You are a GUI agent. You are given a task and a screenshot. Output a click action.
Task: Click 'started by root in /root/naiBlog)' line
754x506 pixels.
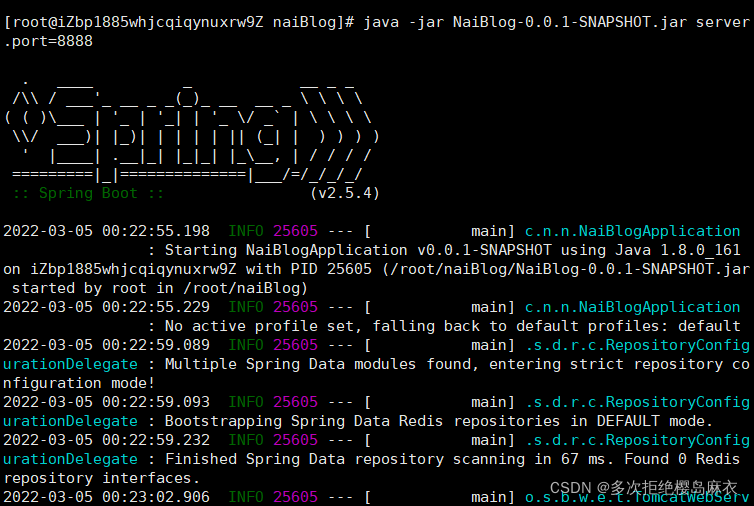click(x=160, y=288)
